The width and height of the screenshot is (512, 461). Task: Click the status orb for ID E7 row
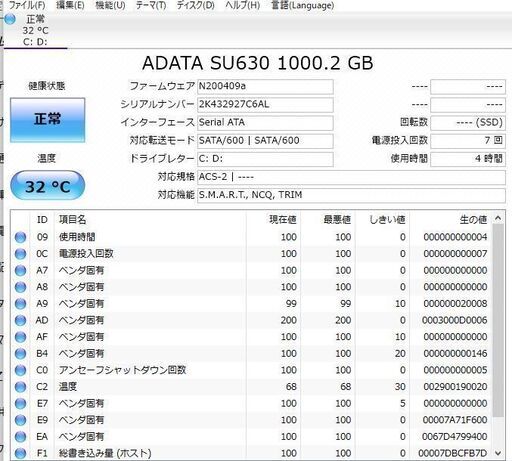point(20,404)
